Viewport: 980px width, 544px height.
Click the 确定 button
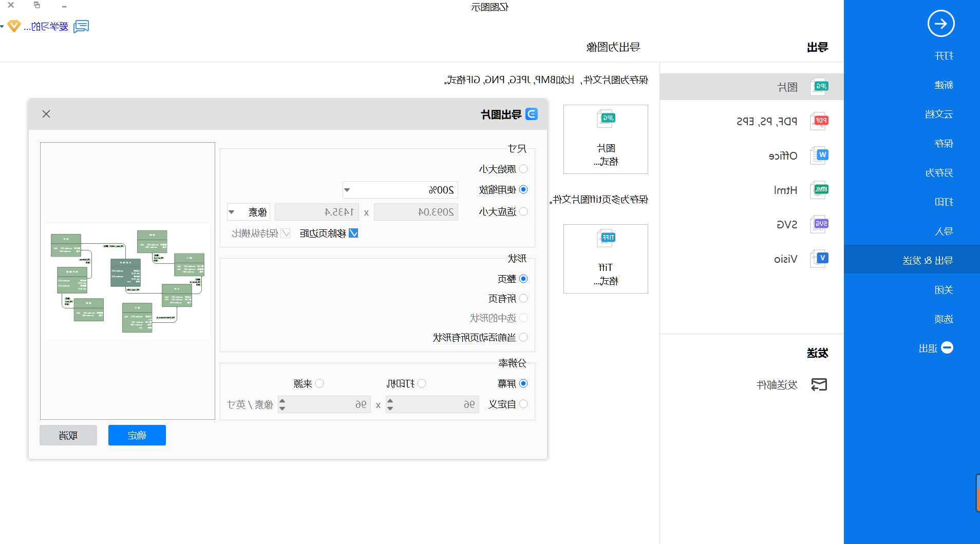(x=137, y=435)
